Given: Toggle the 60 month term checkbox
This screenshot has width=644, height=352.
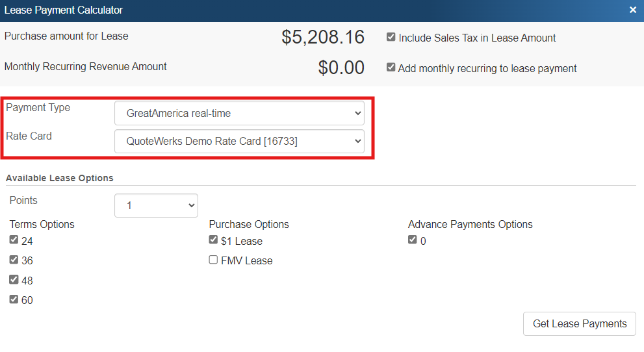Looking at the screenshot, I should [x=14, y=299].
